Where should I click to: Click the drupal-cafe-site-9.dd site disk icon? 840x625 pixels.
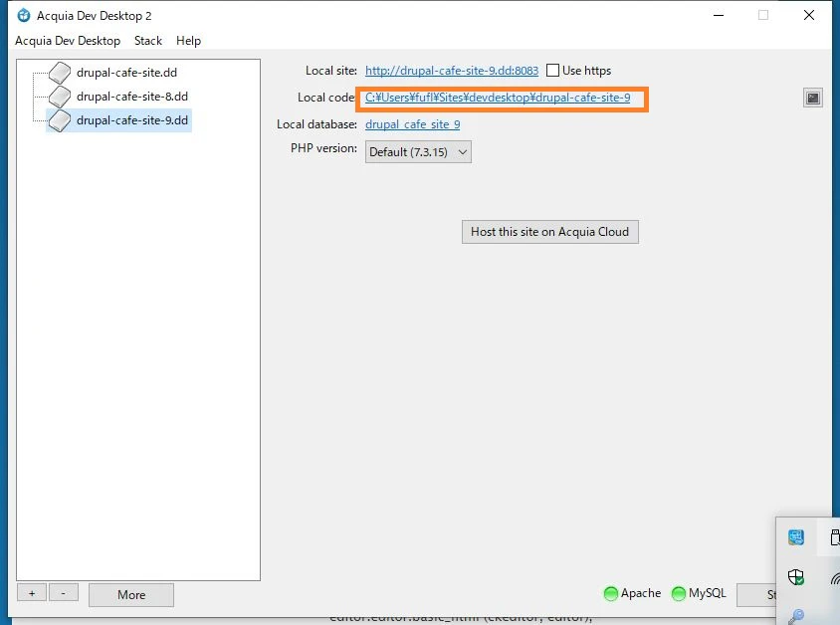[60, 120]
